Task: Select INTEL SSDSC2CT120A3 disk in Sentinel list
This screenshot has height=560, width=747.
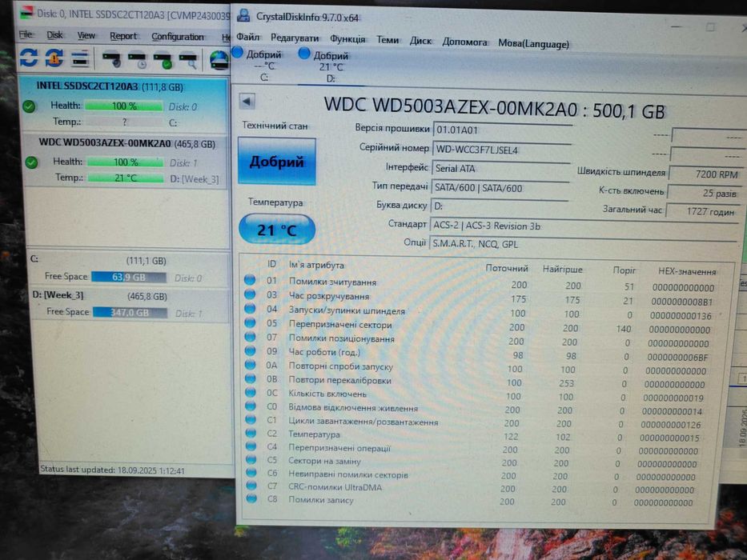Action: click(123, 106)
